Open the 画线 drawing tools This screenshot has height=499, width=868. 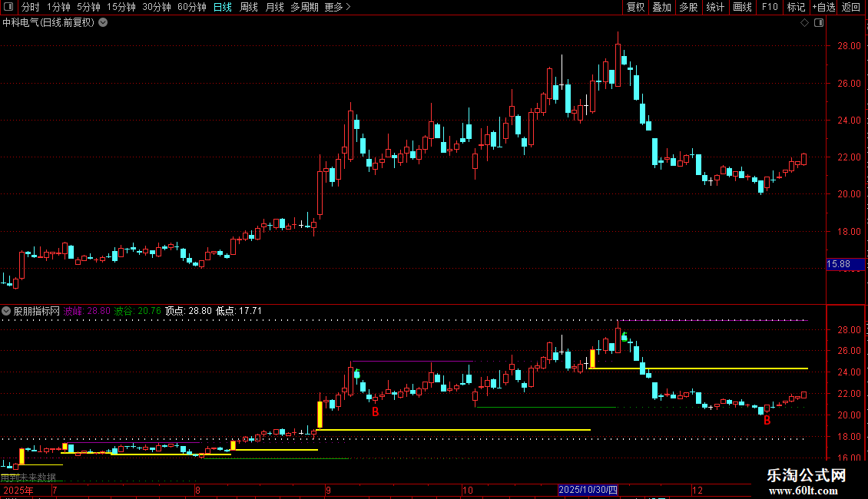742,7
